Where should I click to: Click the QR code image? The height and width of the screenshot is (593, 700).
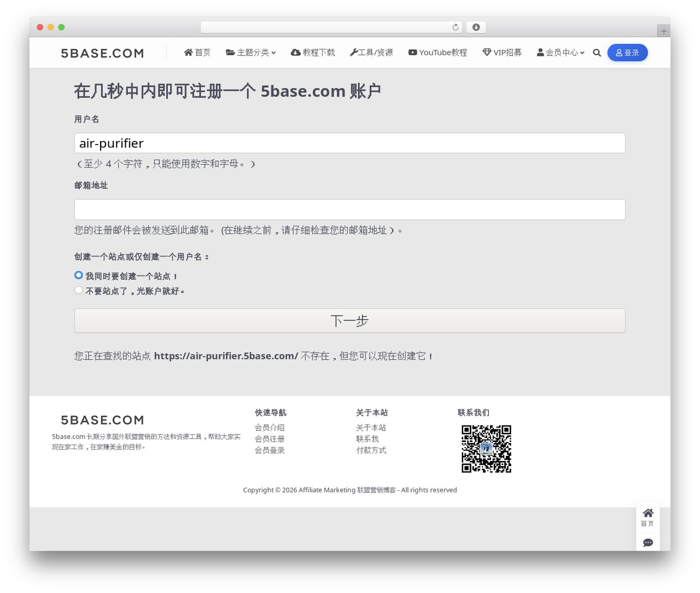[486, 449]
